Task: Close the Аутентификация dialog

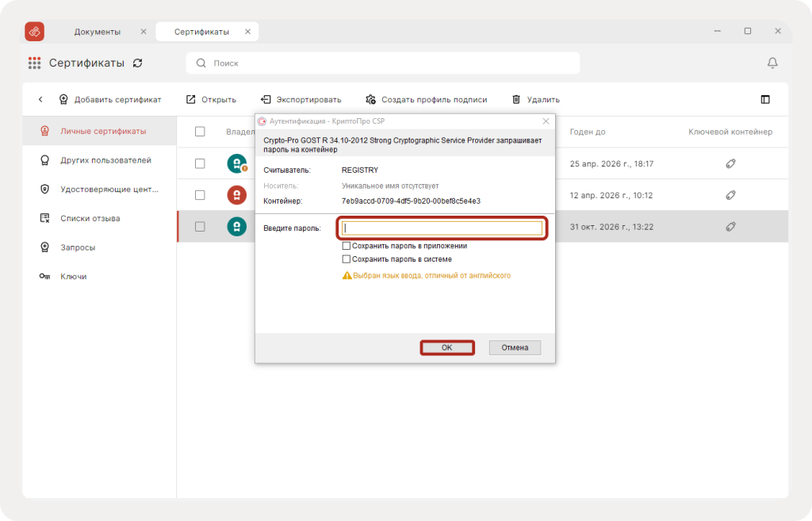Action: click(x=546, y=121)
